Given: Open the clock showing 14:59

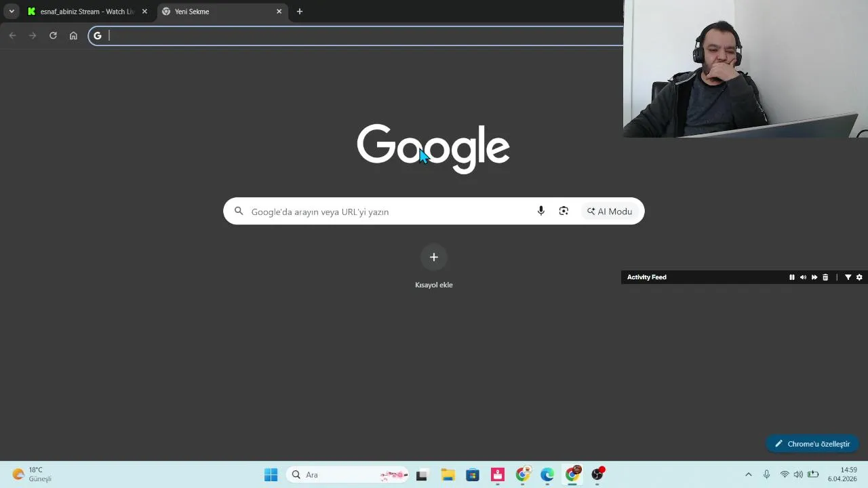Looking at the screenshot, I should (x=842, y=474).
